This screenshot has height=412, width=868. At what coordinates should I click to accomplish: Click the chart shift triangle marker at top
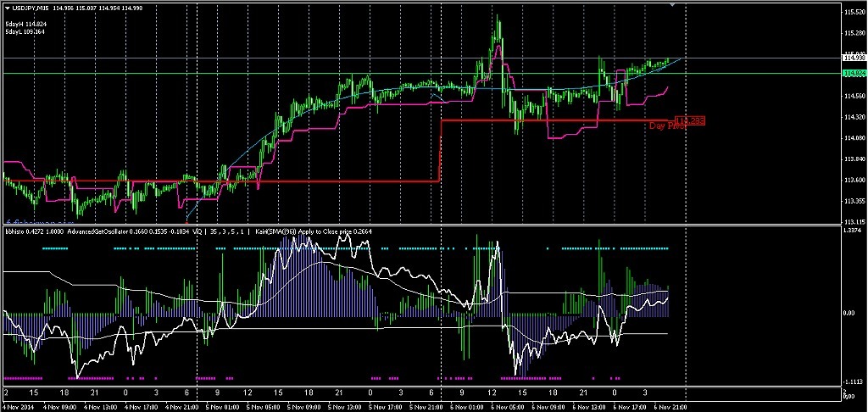click(x=672, y=4)
